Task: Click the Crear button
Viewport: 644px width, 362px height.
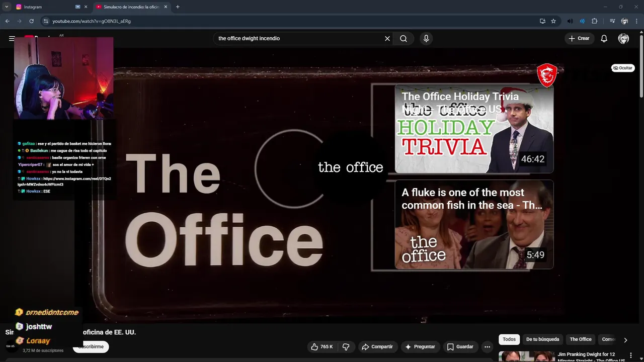Action: [x=579, y=38]
